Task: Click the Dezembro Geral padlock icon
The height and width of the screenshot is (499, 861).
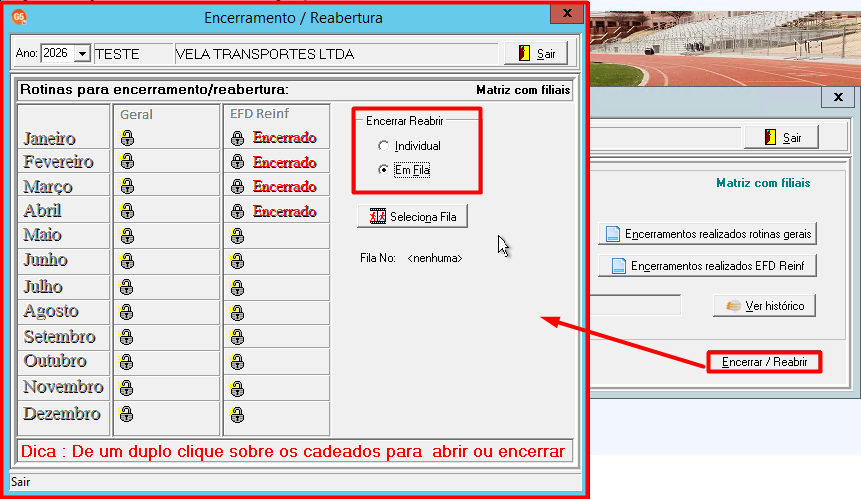Action: pyautogui.click(x=126, y=413)
